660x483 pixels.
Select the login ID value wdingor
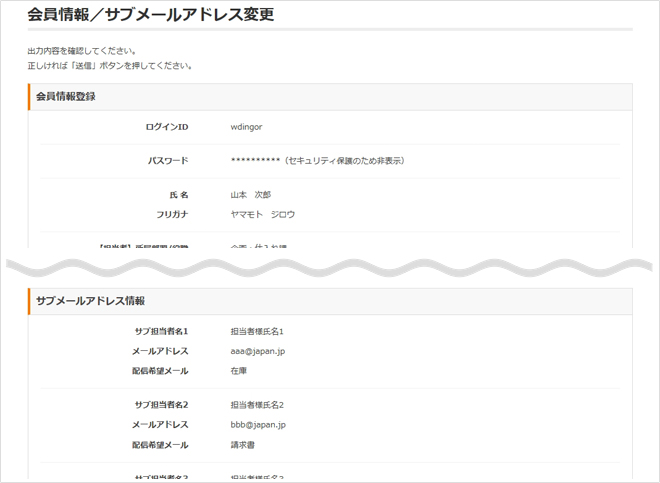pyautogui.click(x=246, y=127)
